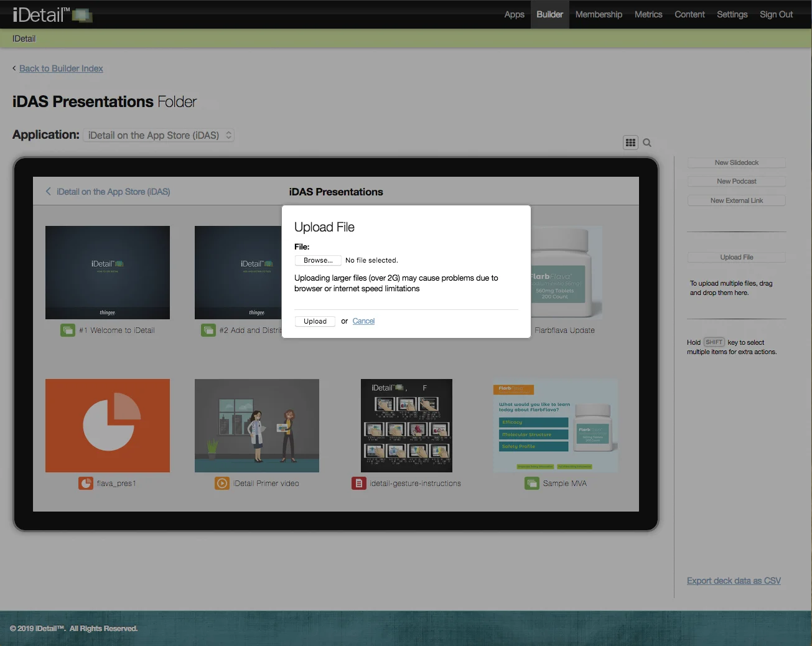Click Browse to choose a file
This screenshot has width=812, height=646.
[x=318, y=260]
